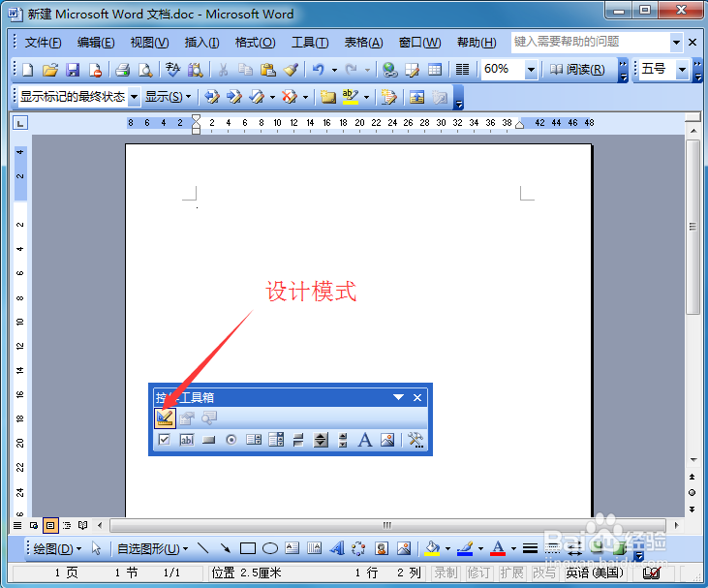Viewport: 708px width, 588px height.
Task: Insert an option button control
Action: pyautogui.click(x=231, y=440)
